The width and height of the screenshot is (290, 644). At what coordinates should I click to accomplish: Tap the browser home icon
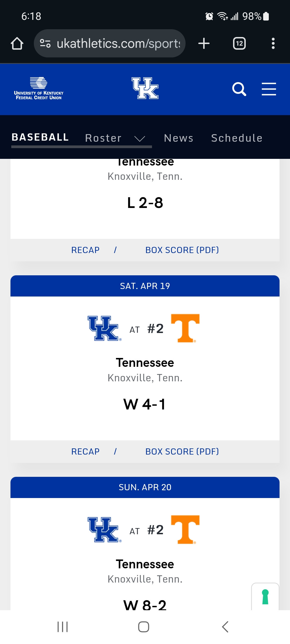pos(17,43)
